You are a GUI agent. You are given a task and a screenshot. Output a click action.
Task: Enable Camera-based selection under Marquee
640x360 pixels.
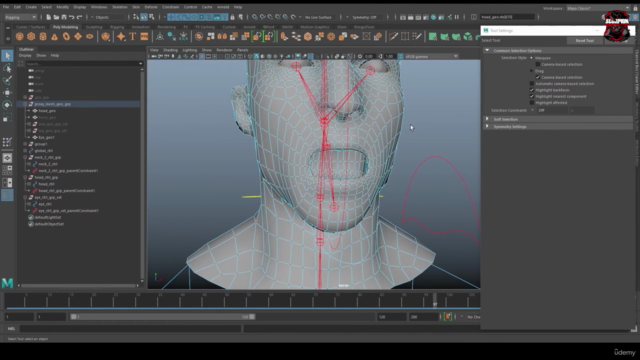pos(538,64)
